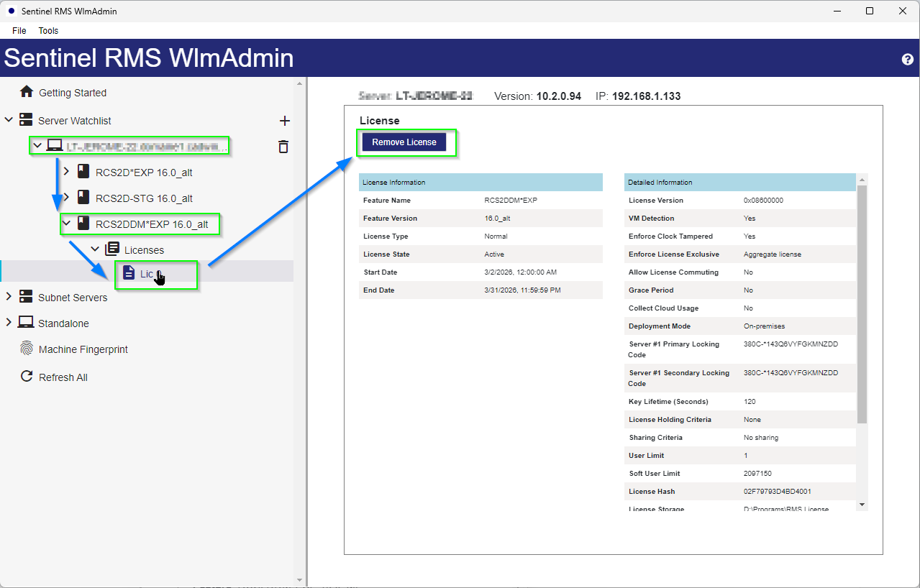
Task: Click Start Date value 3/2/2026
Action: 521,272
